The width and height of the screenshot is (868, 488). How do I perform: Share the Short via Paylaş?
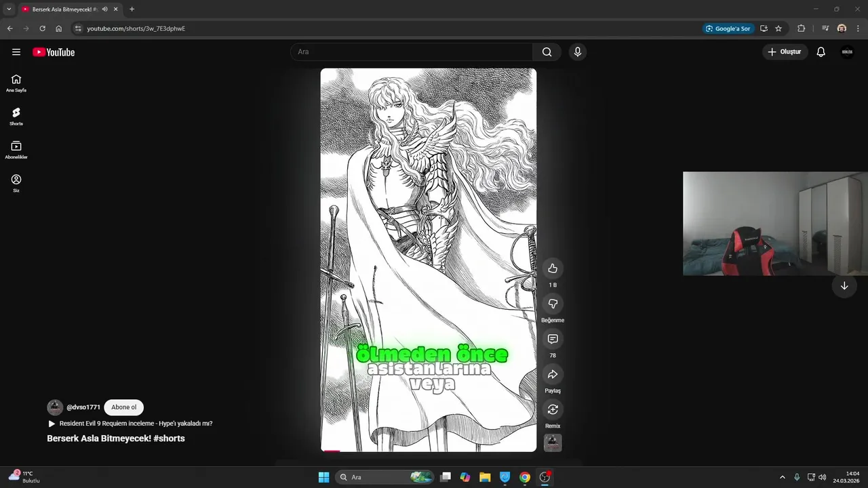tap(553, 374)
